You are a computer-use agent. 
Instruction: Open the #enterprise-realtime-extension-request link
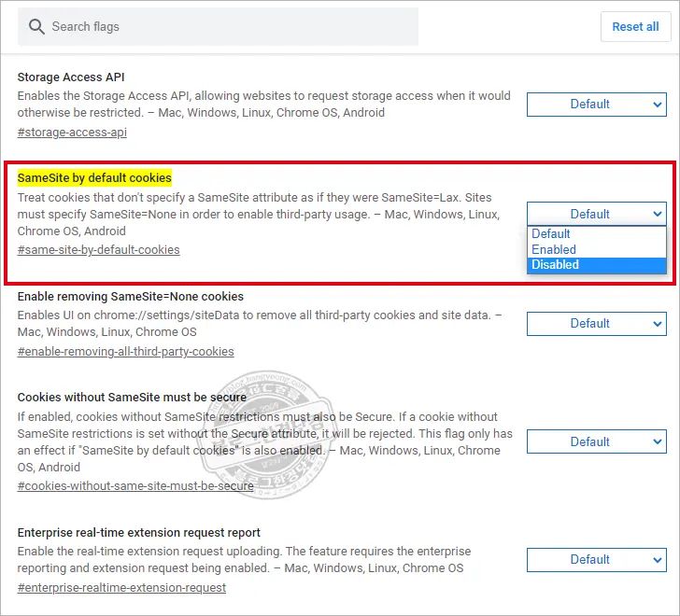pyautogui.click(x=121, y=588)
